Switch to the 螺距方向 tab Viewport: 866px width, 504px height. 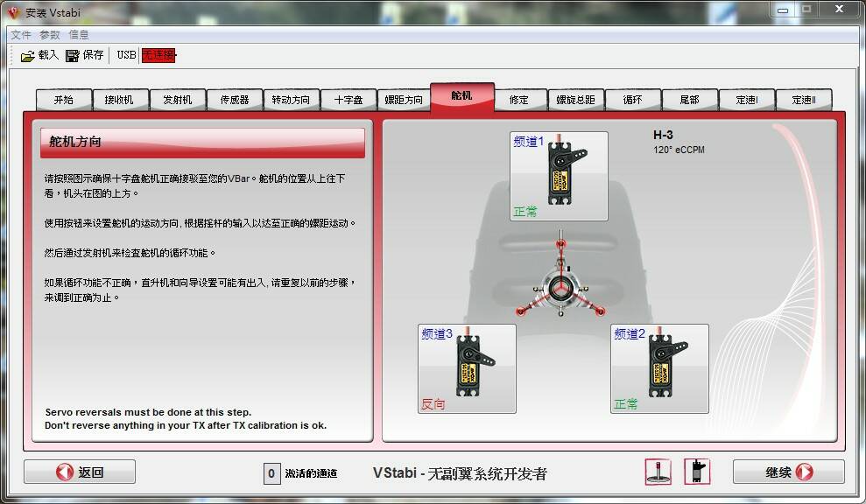coord(404,100)
